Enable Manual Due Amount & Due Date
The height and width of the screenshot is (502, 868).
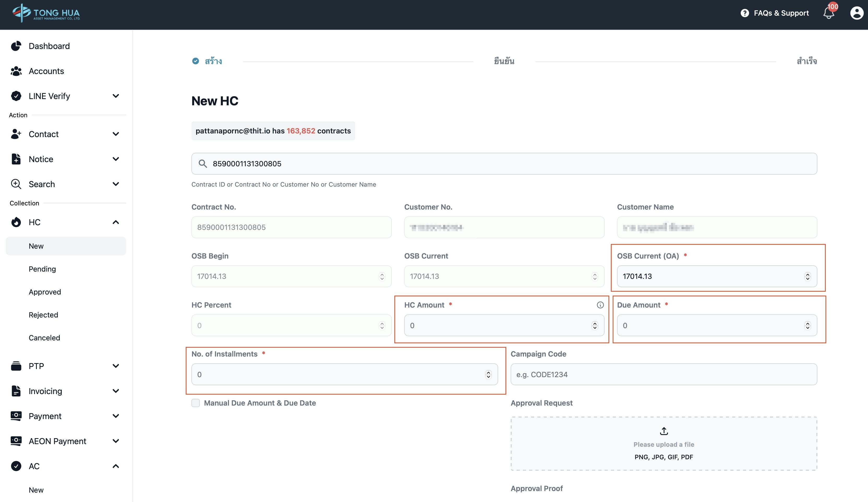pos(196,403)
